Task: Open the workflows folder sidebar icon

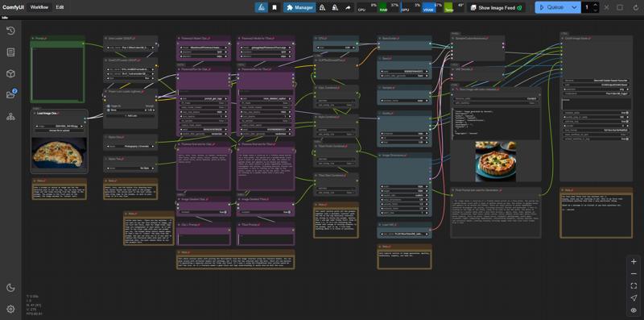Action: (10, 95)
